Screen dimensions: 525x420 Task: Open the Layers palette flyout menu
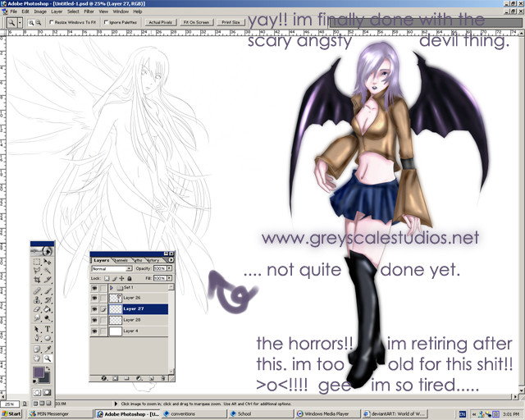click(171, 260)
